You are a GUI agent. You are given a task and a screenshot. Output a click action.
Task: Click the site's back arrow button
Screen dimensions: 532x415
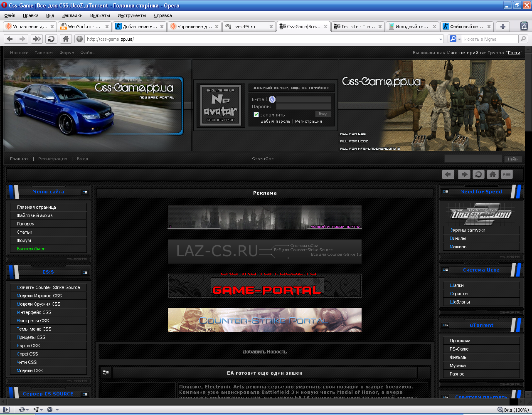coord(448,174)
